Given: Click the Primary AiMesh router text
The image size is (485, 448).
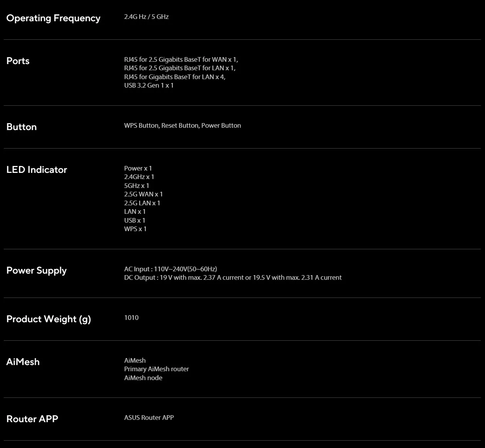Looking at the screenshot, I should (156, 369).
